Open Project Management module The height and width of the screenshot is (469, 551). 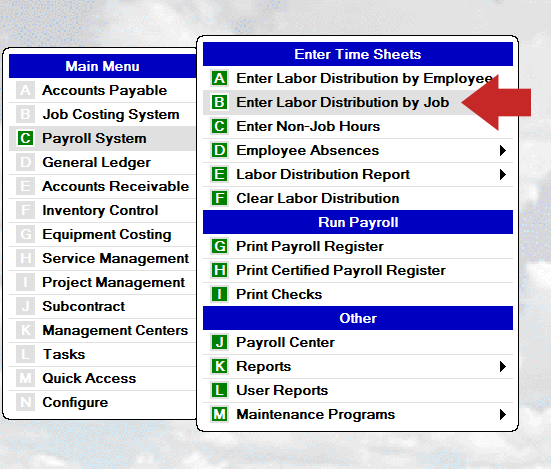tap(102, 282)
